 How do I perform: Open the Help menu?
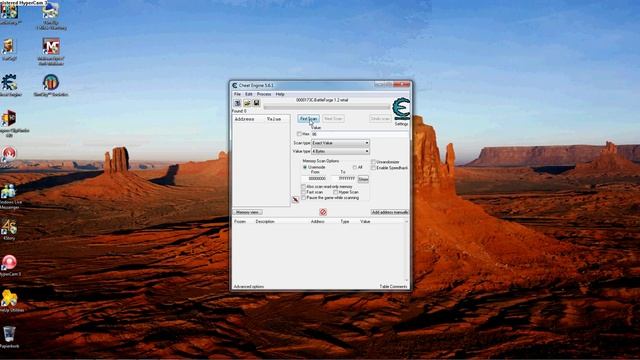coord(280,94)
